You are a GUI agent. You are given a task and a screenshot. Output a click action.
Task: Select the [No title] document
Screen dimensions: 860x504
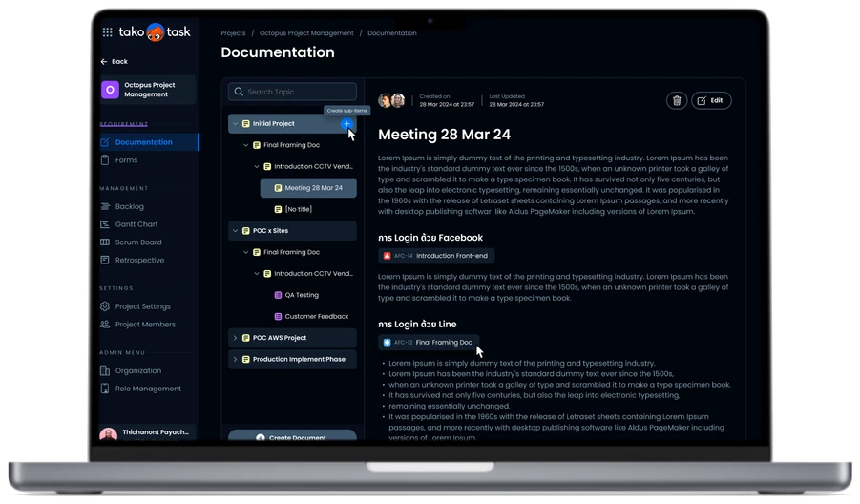click(x=299, y=209)
